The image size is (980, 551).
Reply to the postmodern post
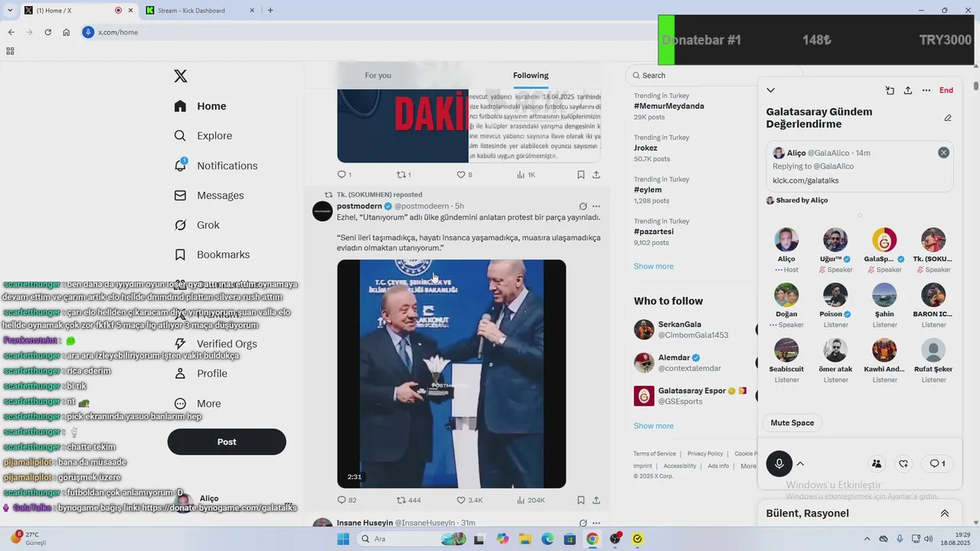click(x=347, y=500)
